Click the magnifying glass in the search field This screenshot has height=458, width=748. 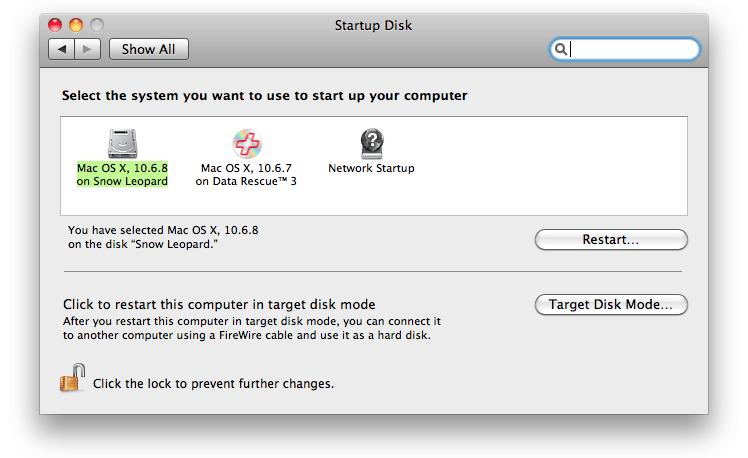[562, 49]
